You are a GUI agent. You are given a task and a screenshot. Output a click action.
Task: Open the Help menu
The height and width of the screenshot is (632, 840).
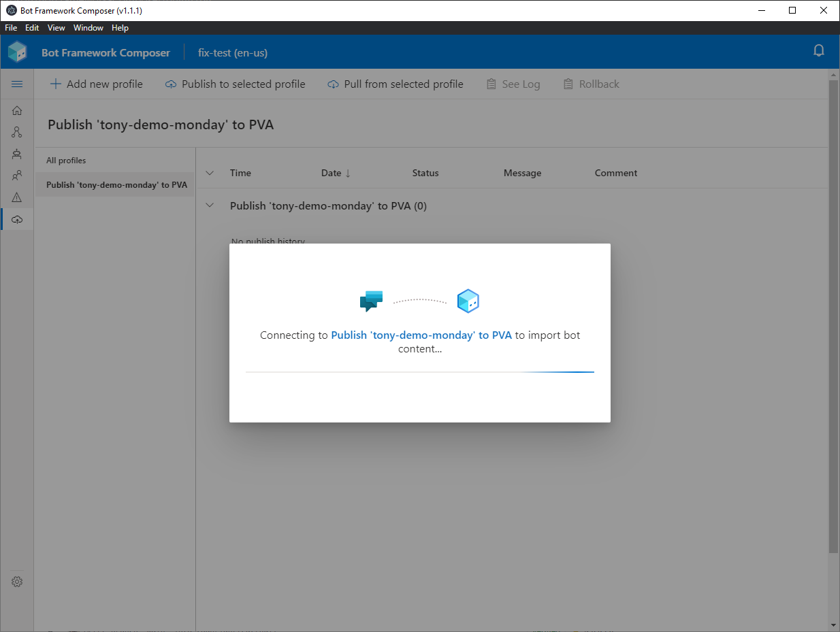click(120, 28)
